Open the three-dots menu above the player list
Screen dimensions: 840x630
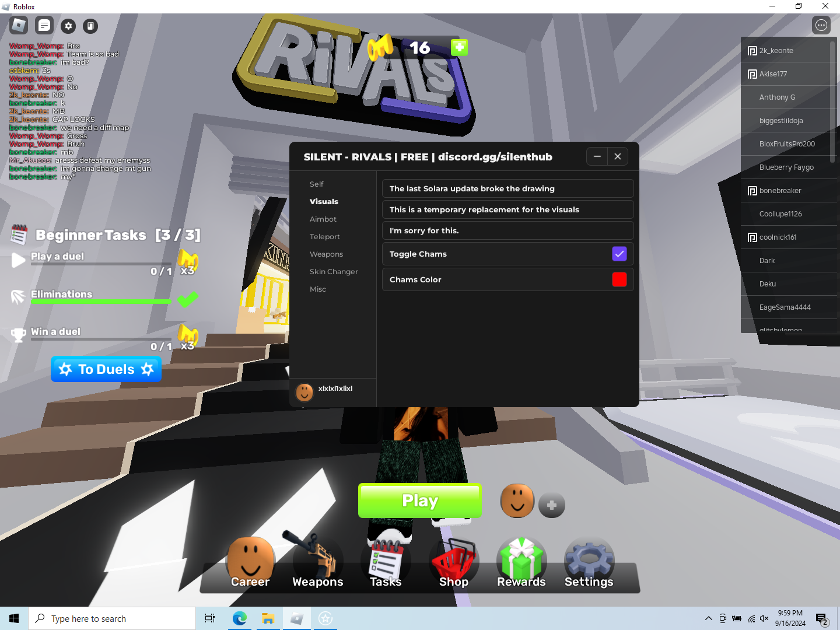point(821,25)
